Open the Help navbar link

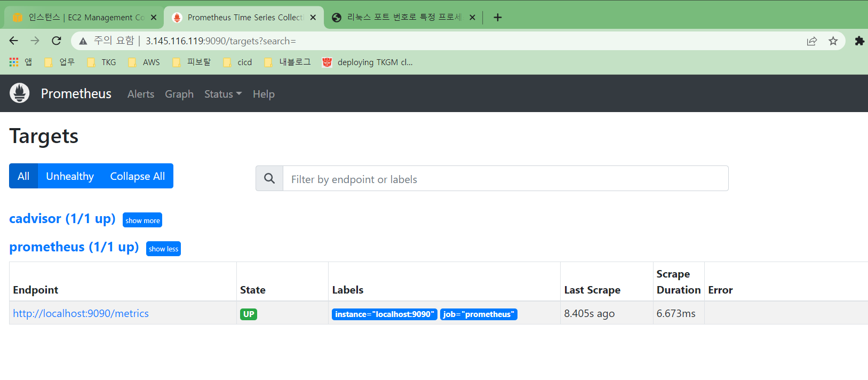264,94
